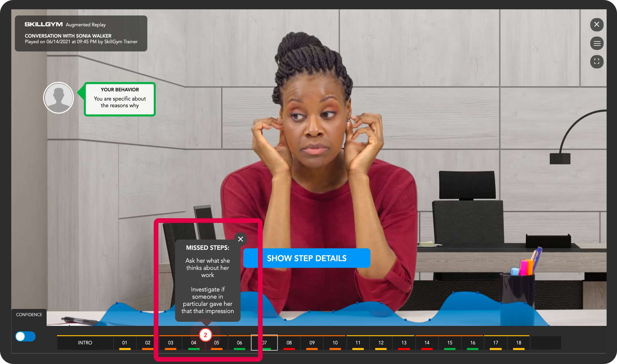Jump to timeline step 12

click(381, 343)
